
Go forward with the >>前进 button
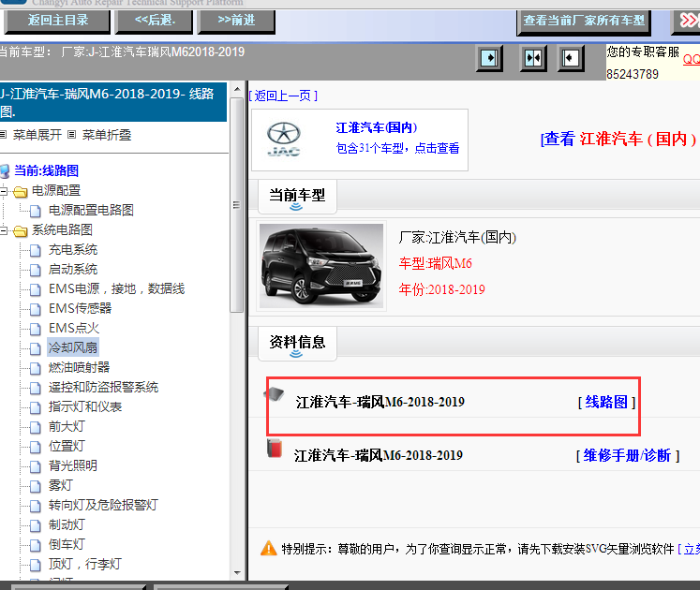point(236,22)
